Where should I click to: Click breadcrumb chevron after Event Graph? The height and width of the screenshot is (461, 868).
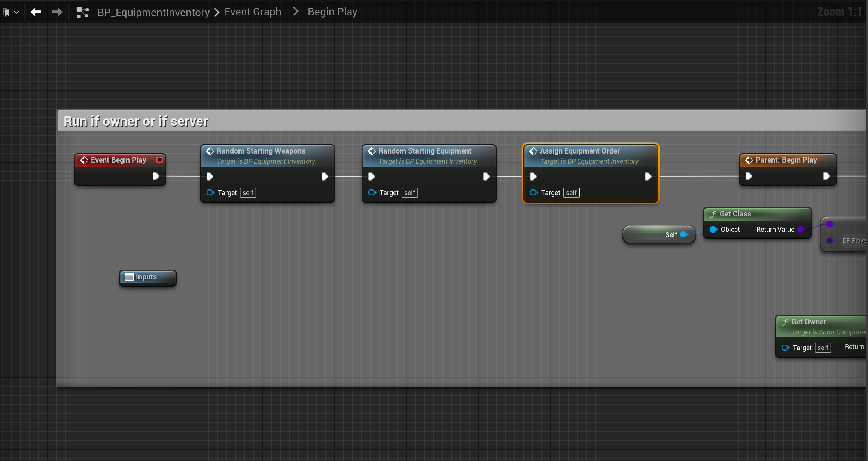tap(296, 12)
